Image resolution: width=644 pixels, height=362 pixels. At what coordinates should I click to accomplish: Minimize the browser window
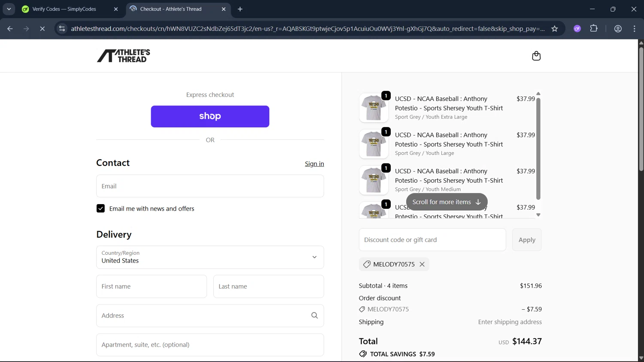coord(592,9)
